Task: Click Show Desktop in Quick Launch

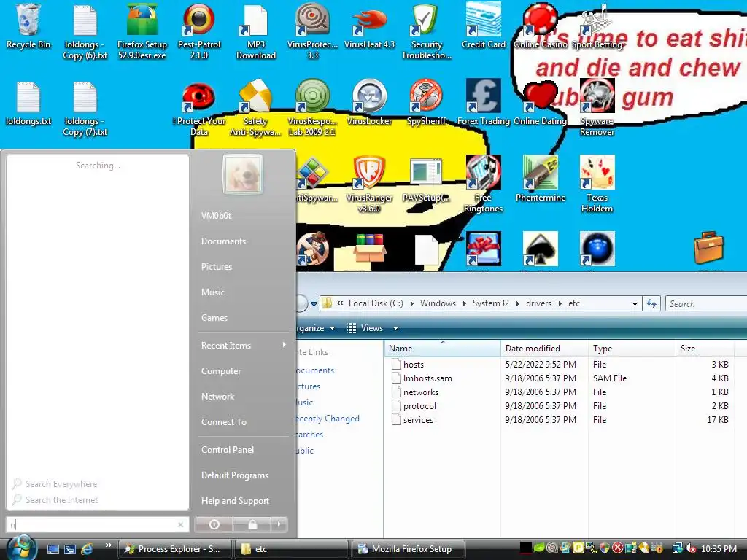Action: [53, 549]
